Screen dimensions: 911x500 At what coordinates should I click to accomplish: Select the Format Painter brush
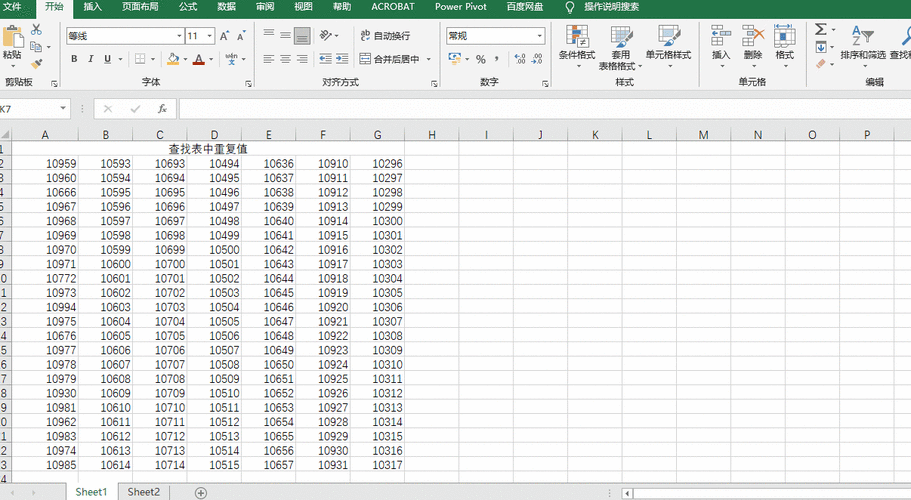36,63
